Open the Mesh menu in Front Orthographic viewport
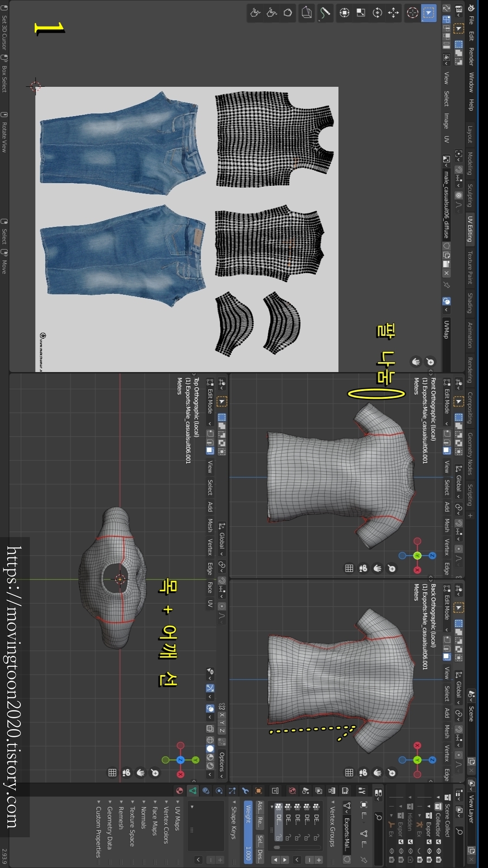The width and height of the screenshot is (488, 868). tap(446, 525)
